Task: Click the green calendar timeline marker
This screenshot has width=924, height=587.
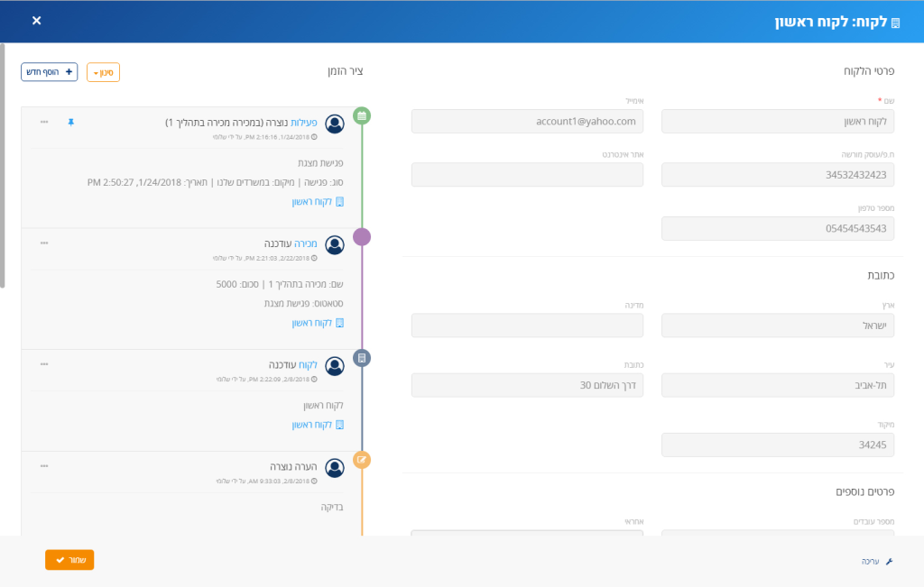Action: [x=362, y=116]
